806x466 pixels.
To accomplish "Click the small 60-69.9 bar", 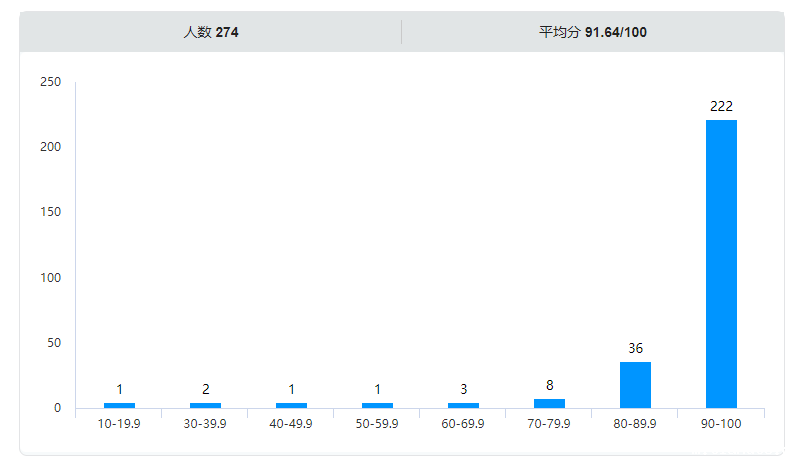I will click(x=463, y=405).
